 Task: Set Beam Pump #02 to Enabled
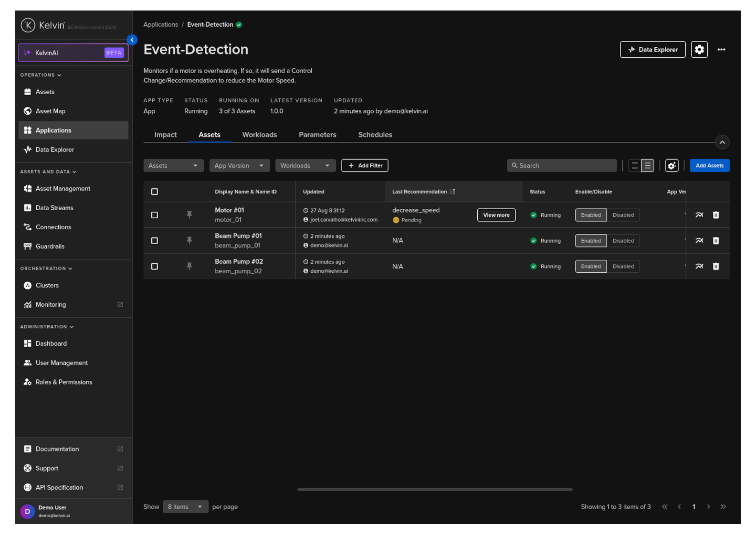(591, 267)
